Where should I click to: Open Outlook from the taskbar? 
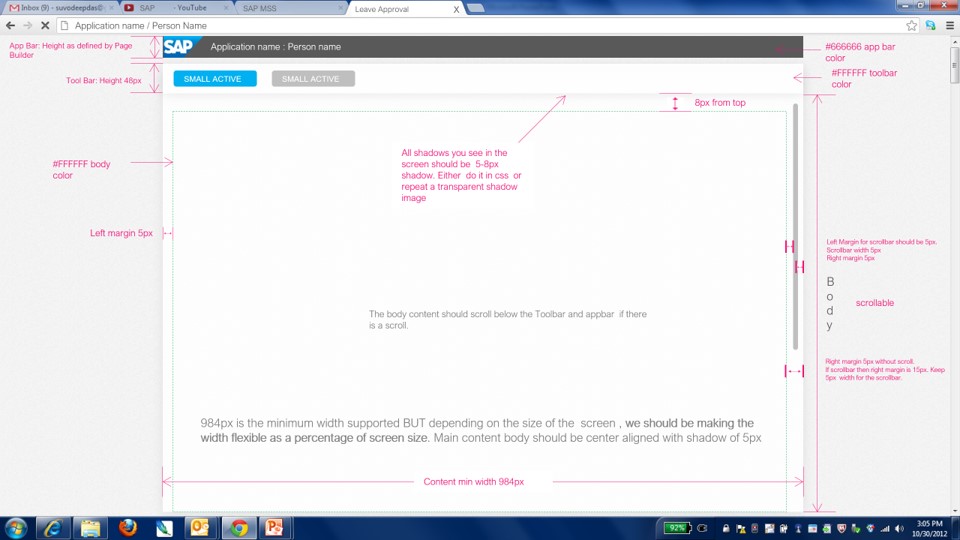pyautogui.click(x=200, y=527)
